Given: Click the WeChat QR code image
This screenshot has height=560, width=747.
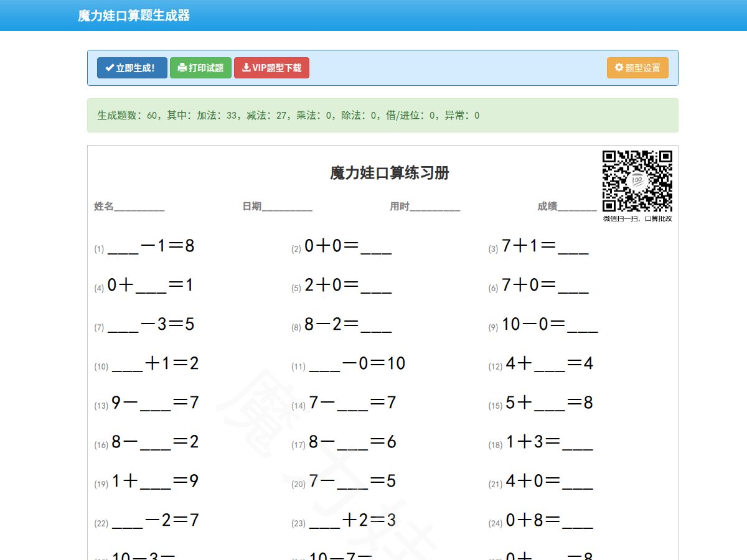Looking at the screenshot, I should point(637,180).
